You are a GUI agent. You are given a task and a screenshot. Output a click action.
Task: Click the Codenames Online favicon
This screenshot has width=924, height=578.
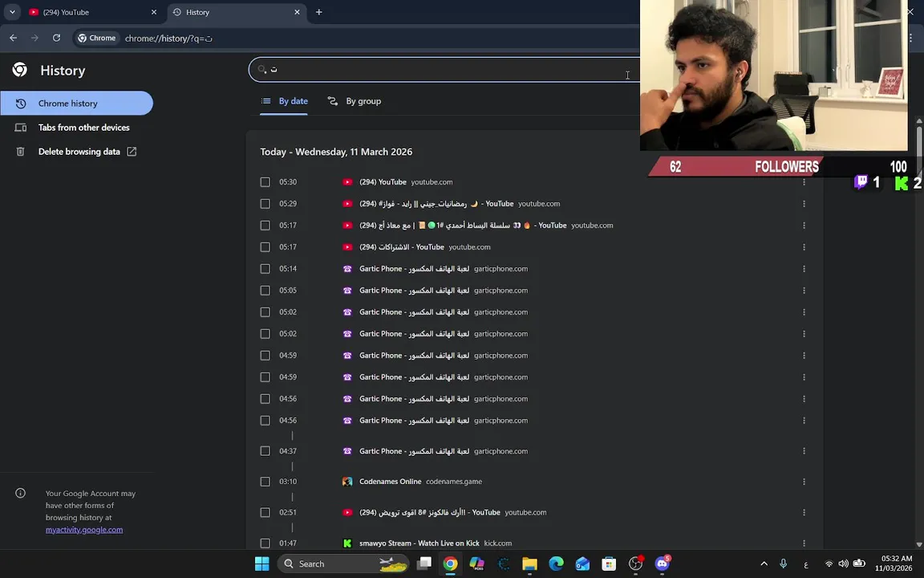347,482
